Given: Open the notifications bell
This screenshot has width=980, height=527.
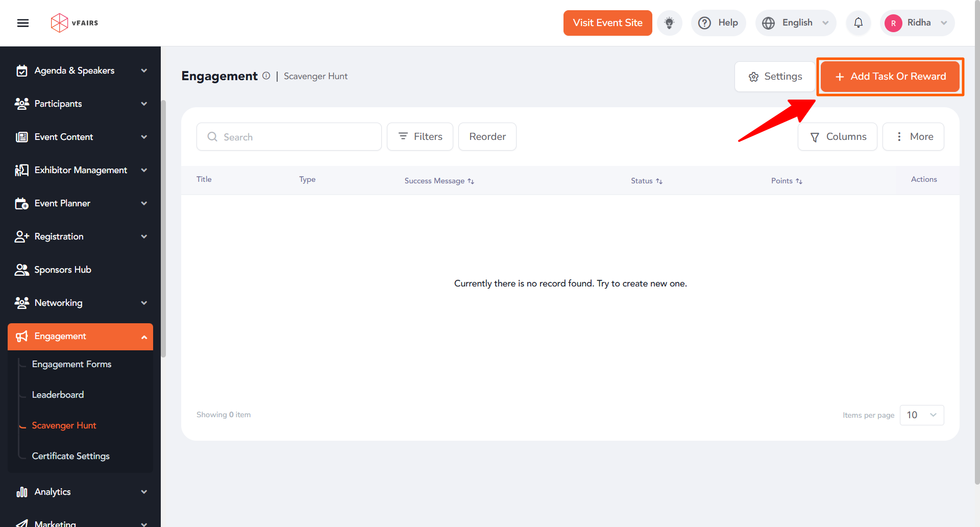Looking at the screenshot, I should point(858,23).
